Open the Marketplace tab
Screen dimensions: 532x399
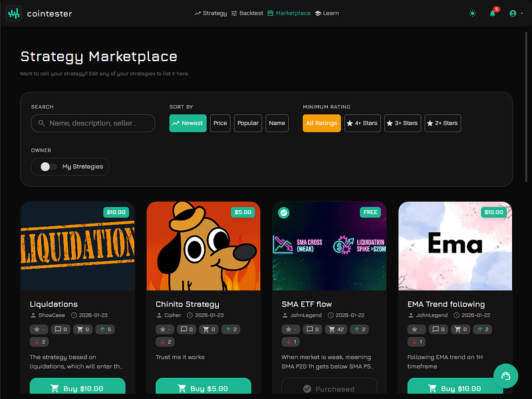point(289,13)
